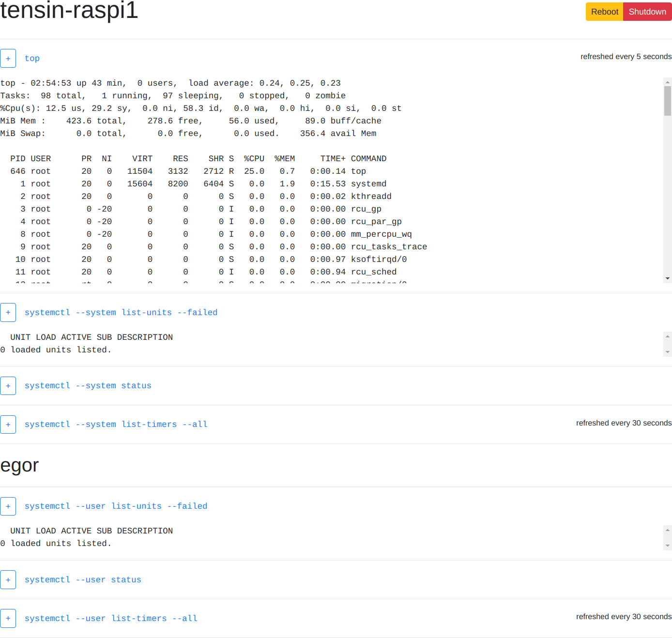The image size is (672, 638).
Task: Click the rcu_par_gp process row
Action: (211, 222)
